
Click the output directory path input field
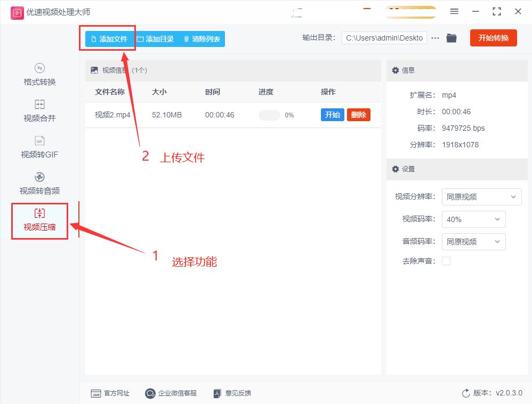(x=384, y=38)
